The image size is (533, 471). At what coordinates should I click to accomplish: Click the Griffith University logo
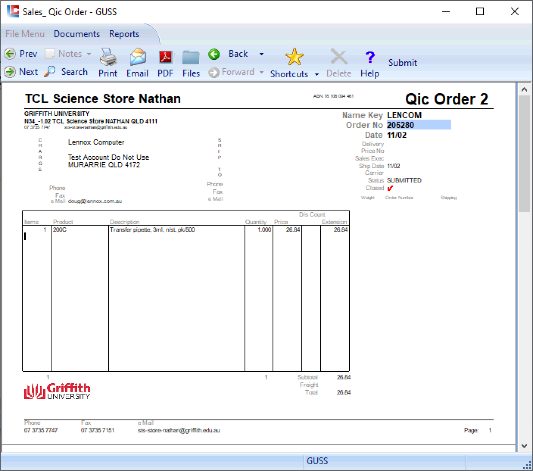57,391
